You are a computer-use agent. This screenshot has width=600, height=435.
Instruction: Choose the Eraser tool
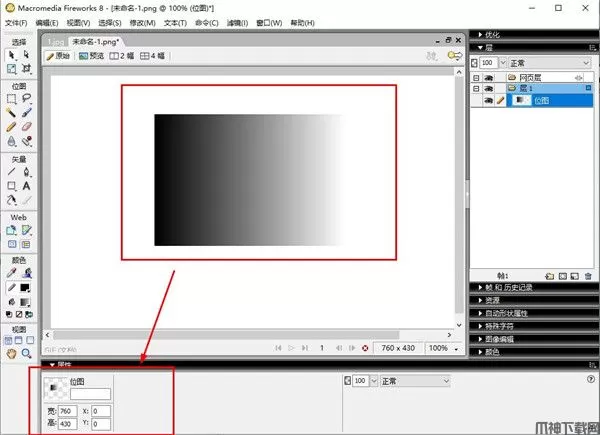tap(26, 128)
